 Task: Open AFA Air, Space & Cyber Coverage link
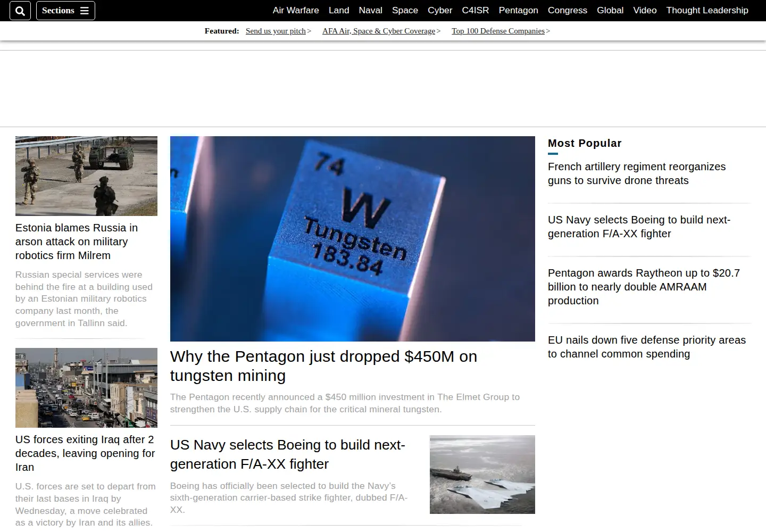click(x=379, y=31)
